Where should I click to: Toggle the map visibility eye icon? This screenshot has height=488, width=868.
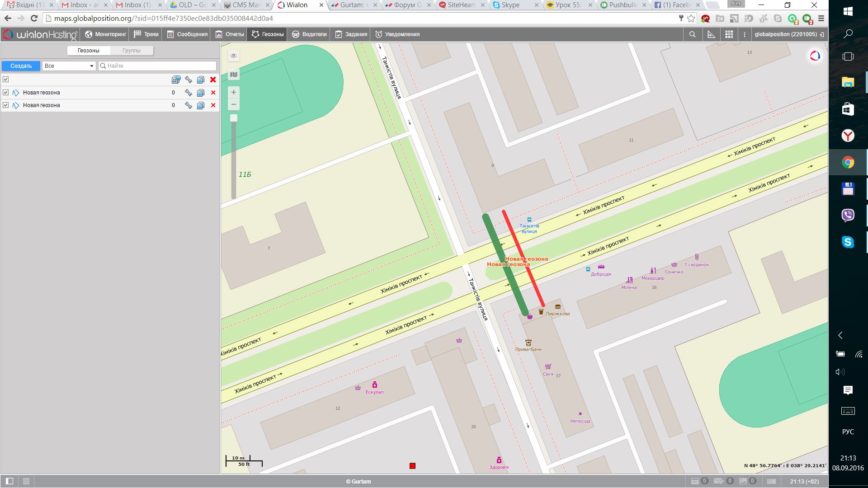[x=234, y=56]
